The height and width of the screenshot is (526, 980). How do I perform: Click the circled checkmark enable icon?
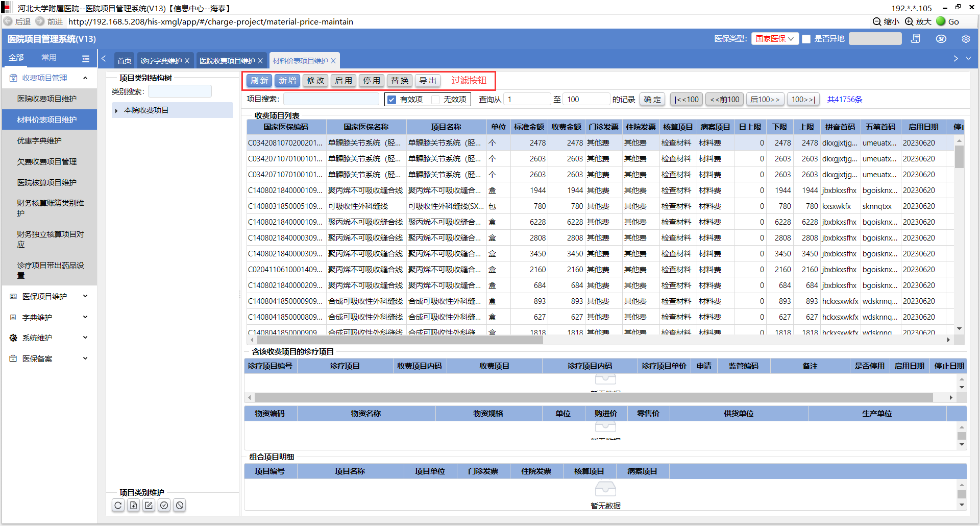tap(164, 505)
